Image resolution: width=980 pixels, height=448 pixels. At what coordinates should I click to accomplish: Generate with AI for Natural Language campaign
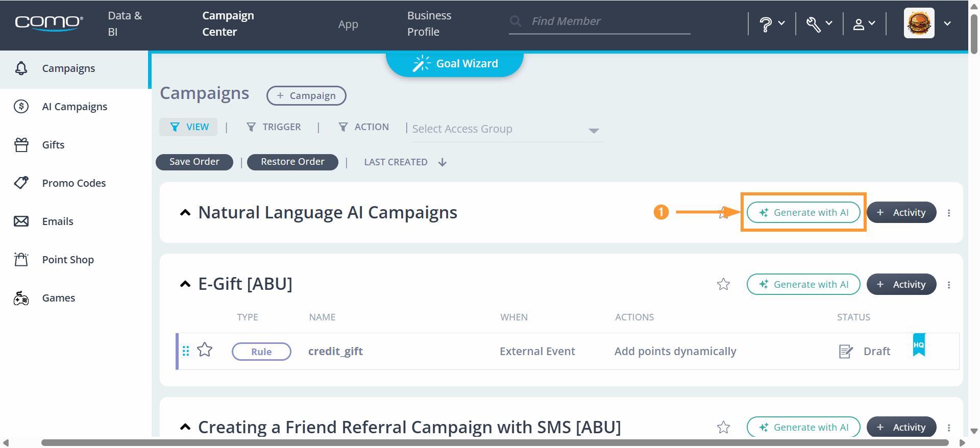pyautogui.click(x=803, y=213)
